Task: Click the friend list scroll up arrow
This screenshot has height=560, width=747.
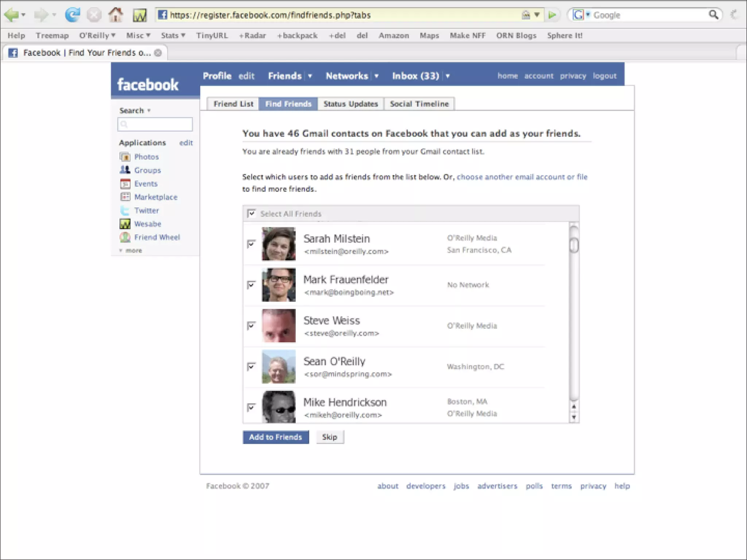Action: 574,407
